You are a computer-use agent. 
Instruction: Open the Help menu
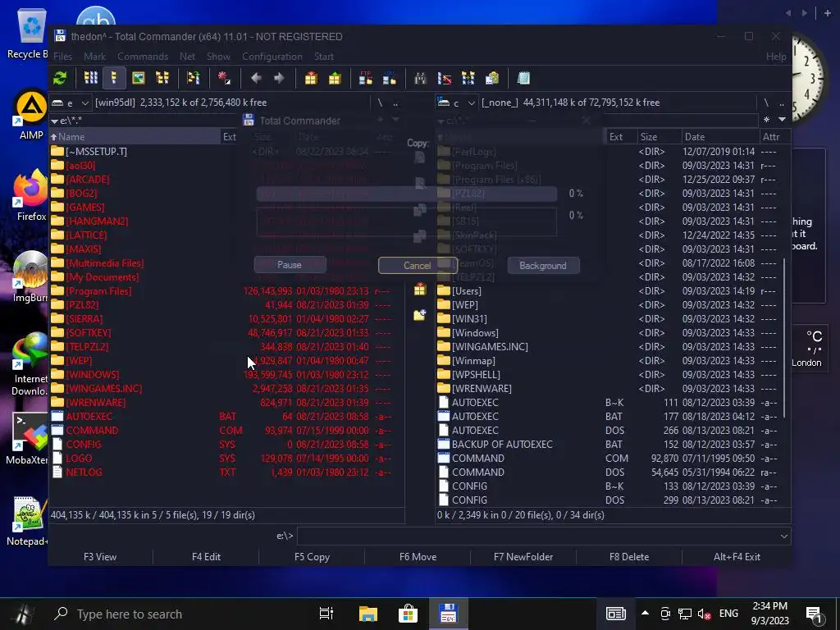click(x=776, y=57)
